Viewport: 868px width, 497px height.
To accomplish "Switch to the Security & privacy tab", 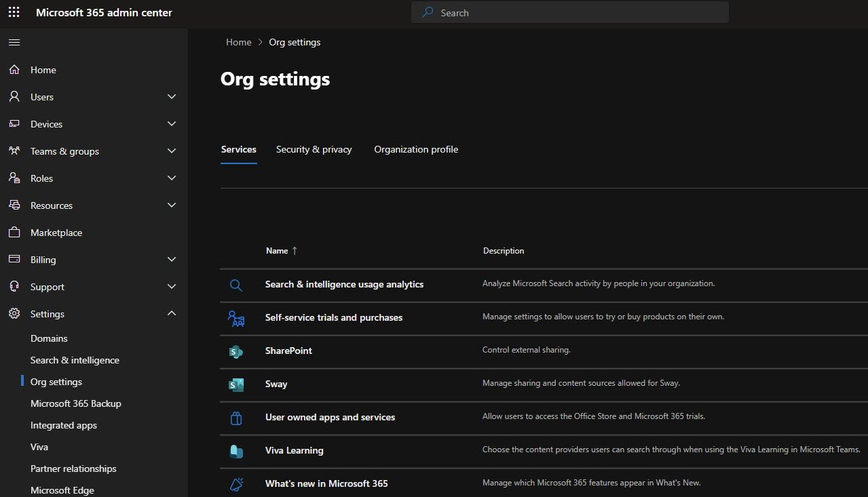I will (x=314, y=149).
